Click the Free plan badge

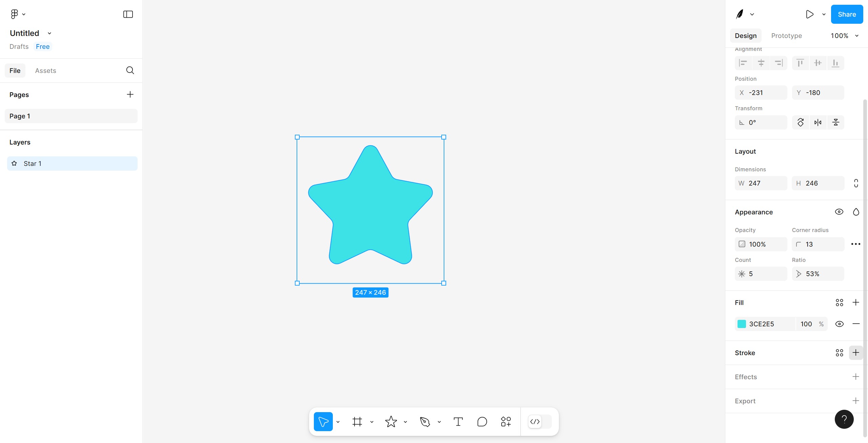pos(43,46)
